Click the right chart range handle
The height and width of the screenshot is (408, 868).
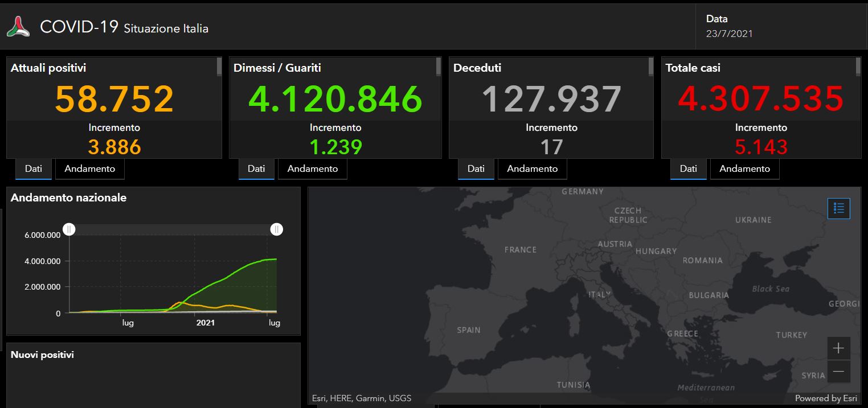(276, 229)
